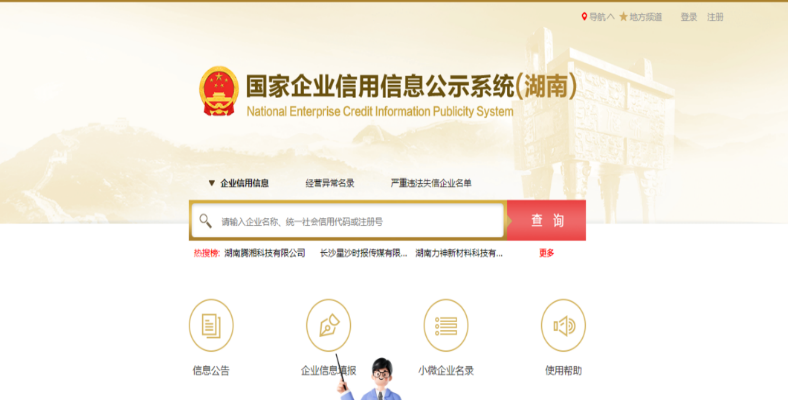Open the 企业信息填报 pen icon
Screen dimensions: 789x401
click(329, 325)
